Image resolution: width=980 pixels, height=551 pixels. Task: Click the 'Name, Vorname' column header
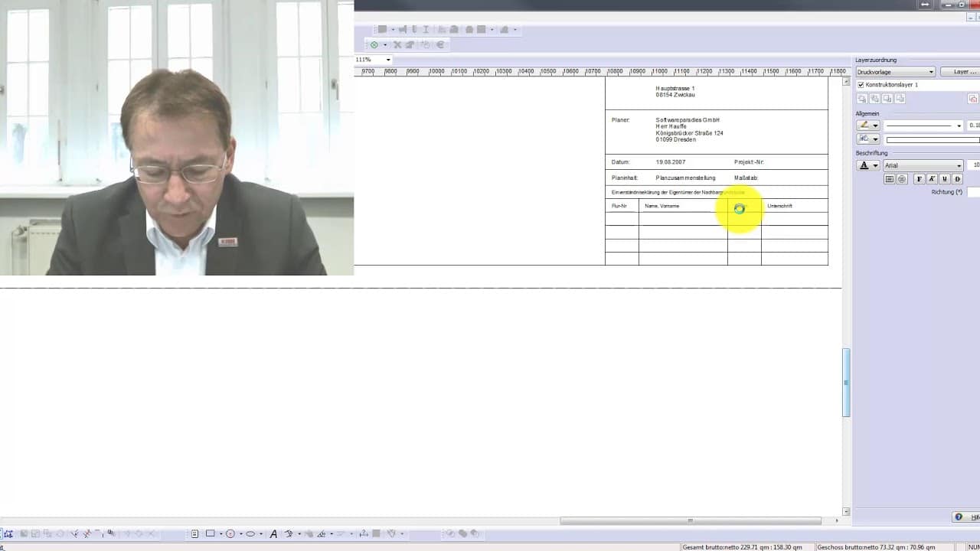coord(661,206)
